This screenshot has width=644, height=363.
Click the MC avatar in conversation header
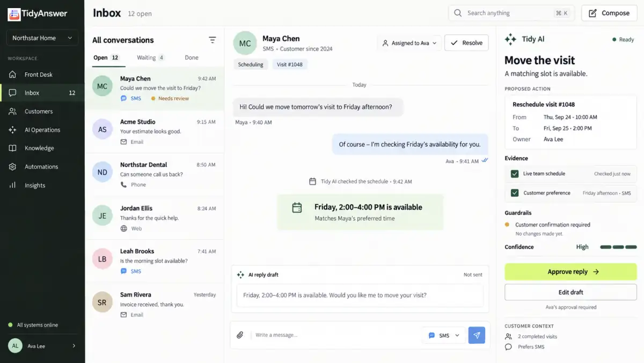(x=245, y=43)
